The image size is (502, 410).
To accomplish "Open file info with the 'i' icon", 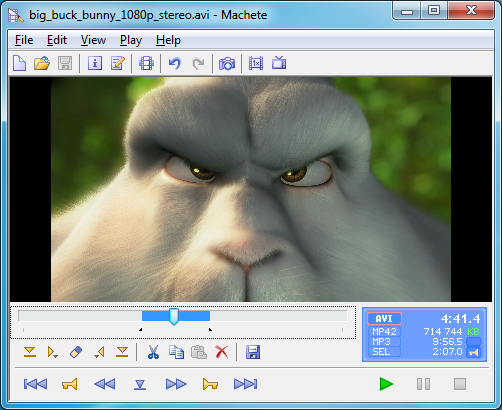I will [x=95, y=63].
